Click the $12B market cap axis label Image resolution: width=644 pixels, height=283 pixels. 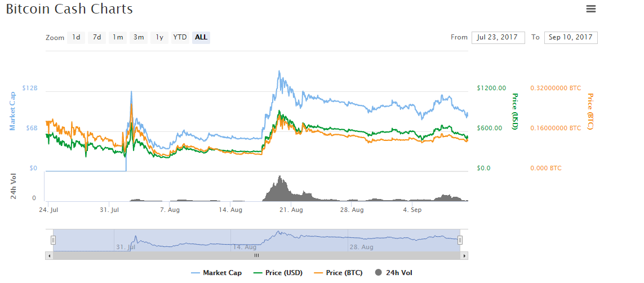[29, 88]
